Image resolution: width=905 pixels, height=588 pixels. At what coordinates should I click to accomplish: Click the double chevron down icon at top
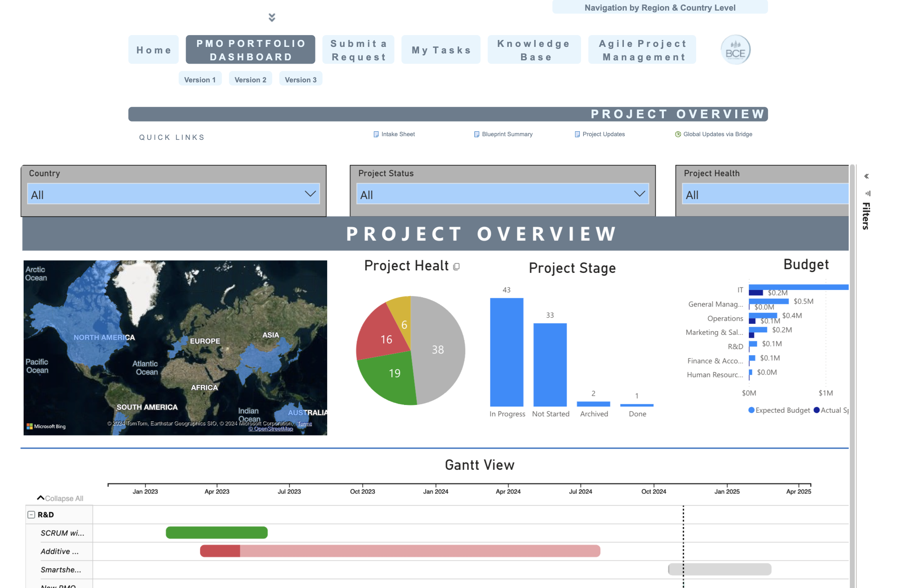(x=272, y=17)
